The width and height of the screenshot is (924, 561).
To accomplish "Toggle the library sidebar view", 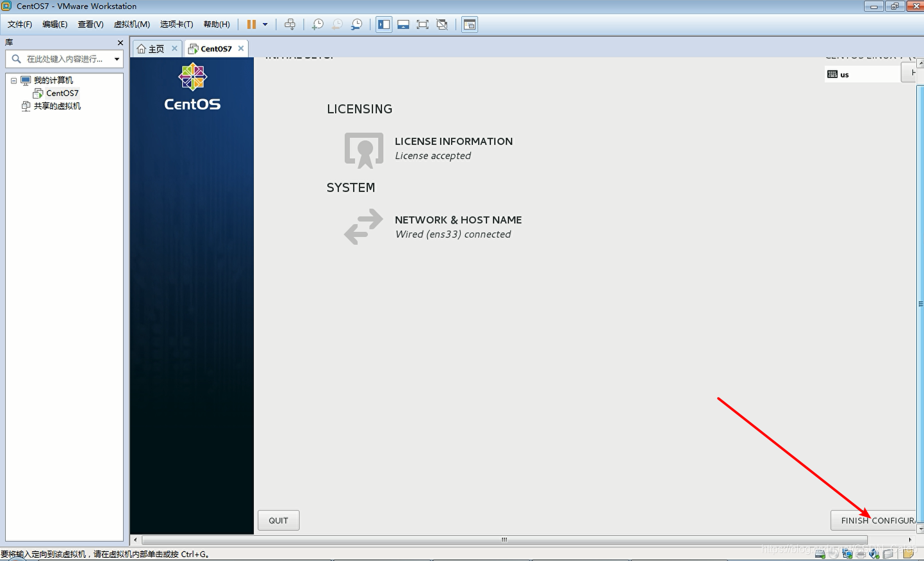I will (x=384, y=24).
